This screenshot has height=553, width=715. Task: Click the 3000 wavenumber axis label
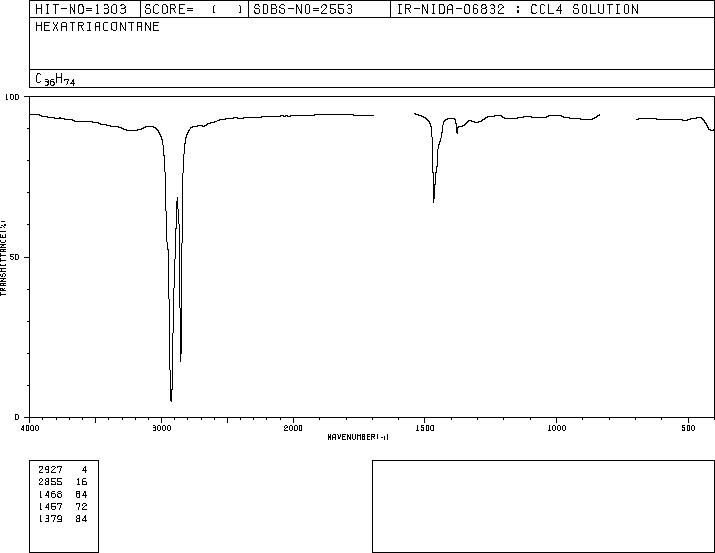[x=161, y=428]
